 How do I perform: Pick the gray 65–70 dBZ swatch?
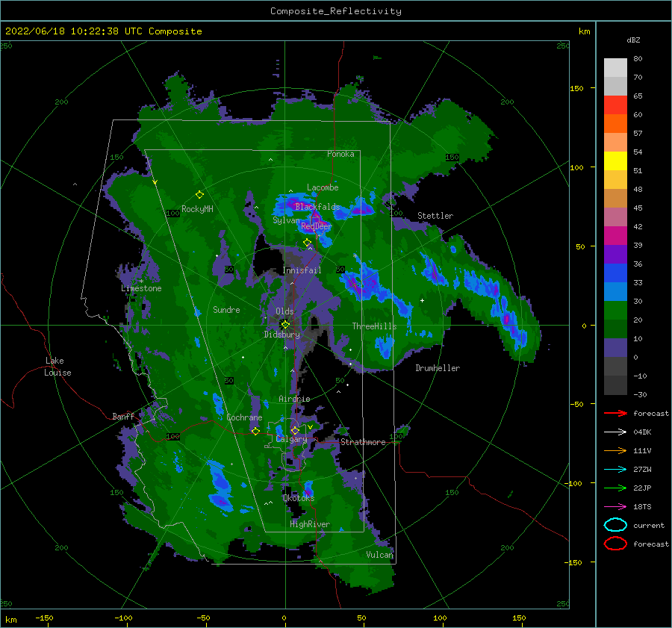[x=615, y=86]
